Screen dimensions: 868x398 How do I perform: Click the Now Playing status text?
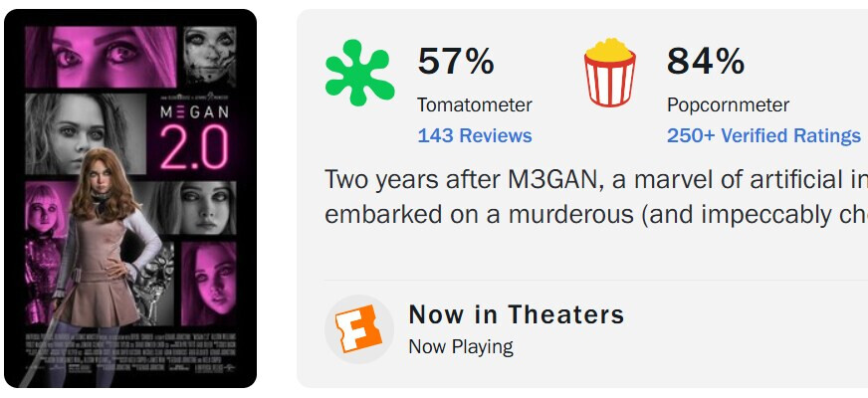(461, 347)
